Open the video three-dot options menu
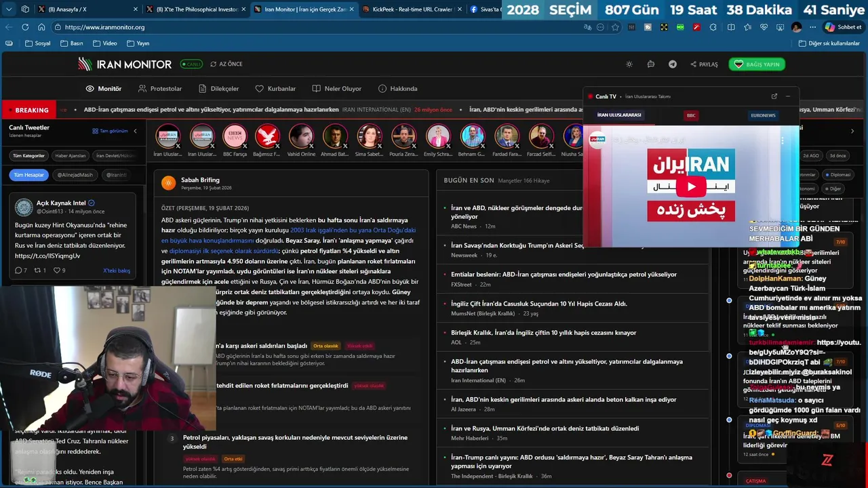 coord(782,140)
